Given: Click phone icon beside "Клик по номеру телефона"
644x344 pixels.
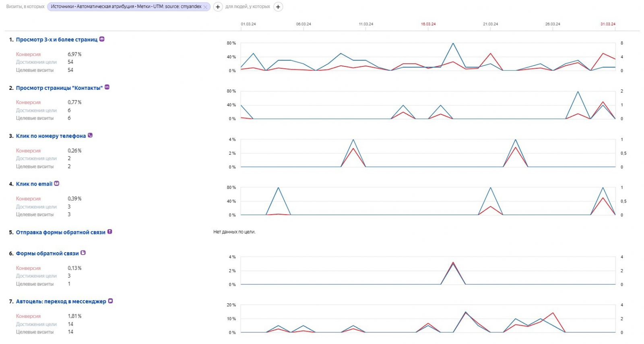Looking at the screenshot, I should (90, 135).
